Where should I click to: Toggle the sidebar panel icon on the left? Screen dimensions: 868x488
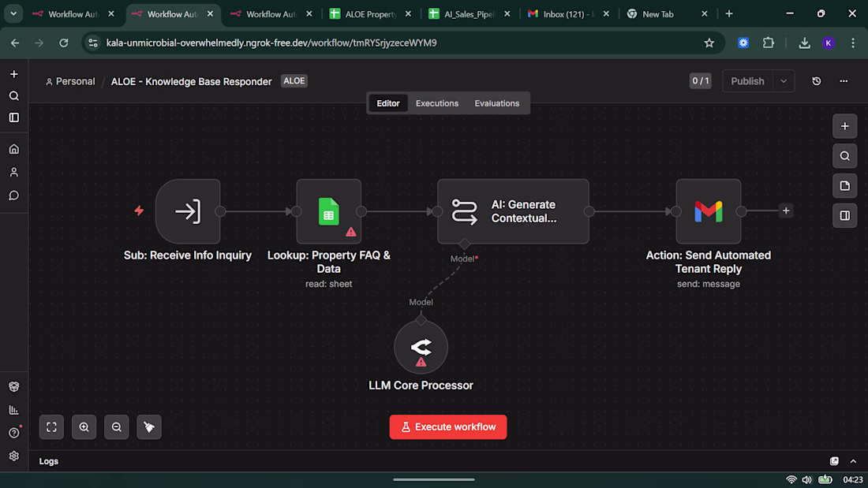tap(14, 117)
